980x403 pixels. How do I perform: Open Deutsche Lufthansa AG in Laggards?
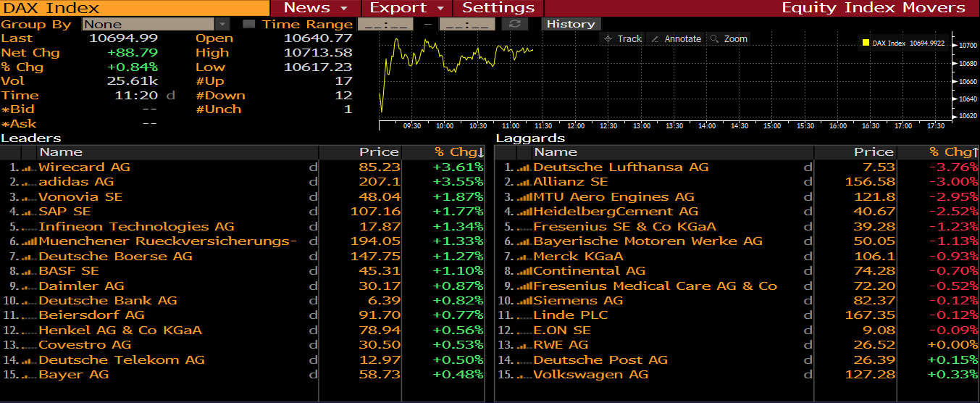621,167
